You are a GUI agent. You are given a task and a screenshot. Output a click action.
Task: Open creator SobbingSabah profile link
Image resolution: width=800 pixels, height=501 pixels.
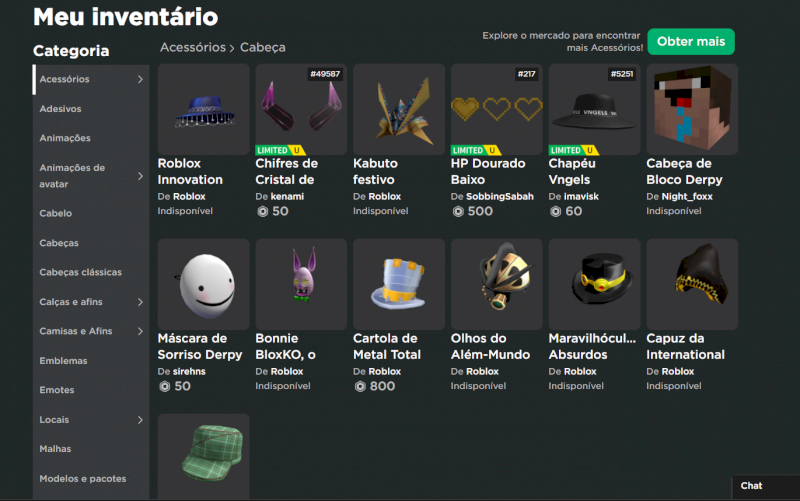(499, 196)
